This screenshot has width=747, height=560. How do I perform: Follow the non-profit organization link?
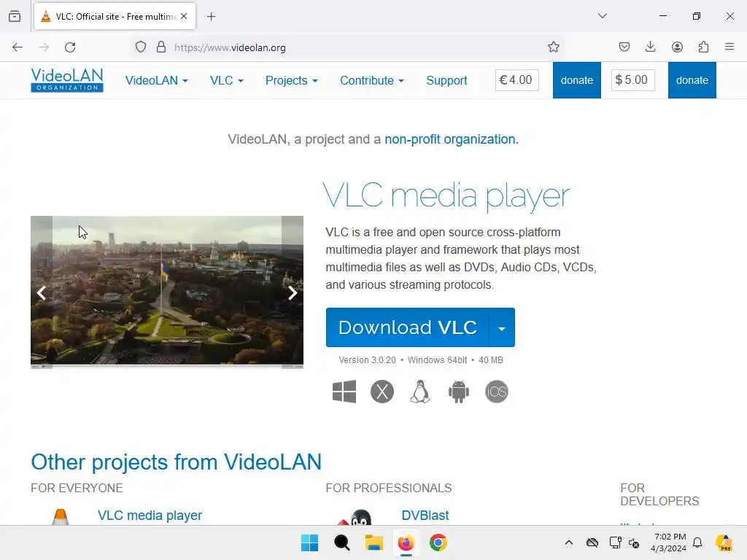tap(449, 139)
